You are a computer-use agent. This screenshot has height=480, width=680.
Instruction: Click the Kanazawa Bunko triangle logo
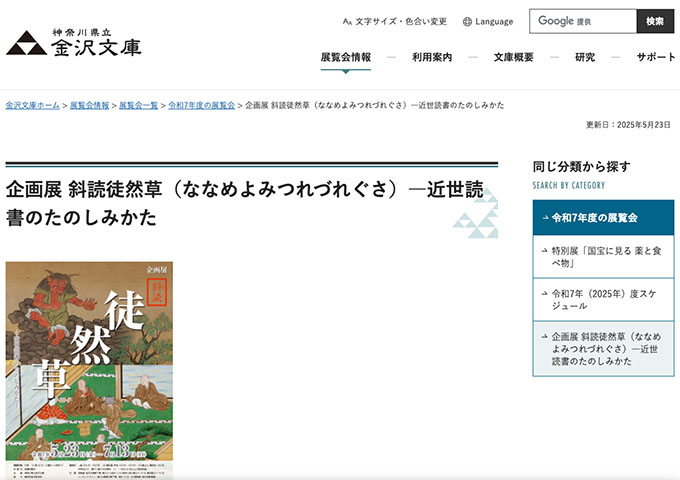point(26,42)
